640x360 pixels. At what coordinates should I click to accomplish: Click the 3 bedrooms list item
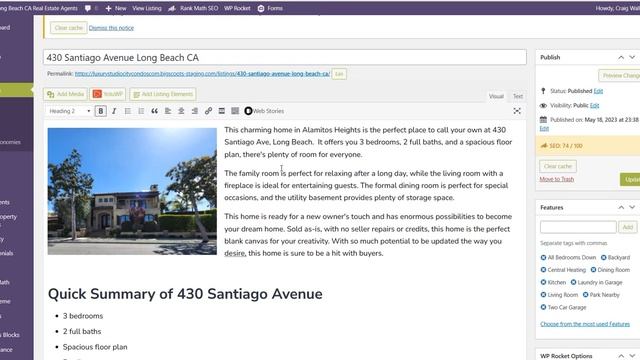point(83,316)
